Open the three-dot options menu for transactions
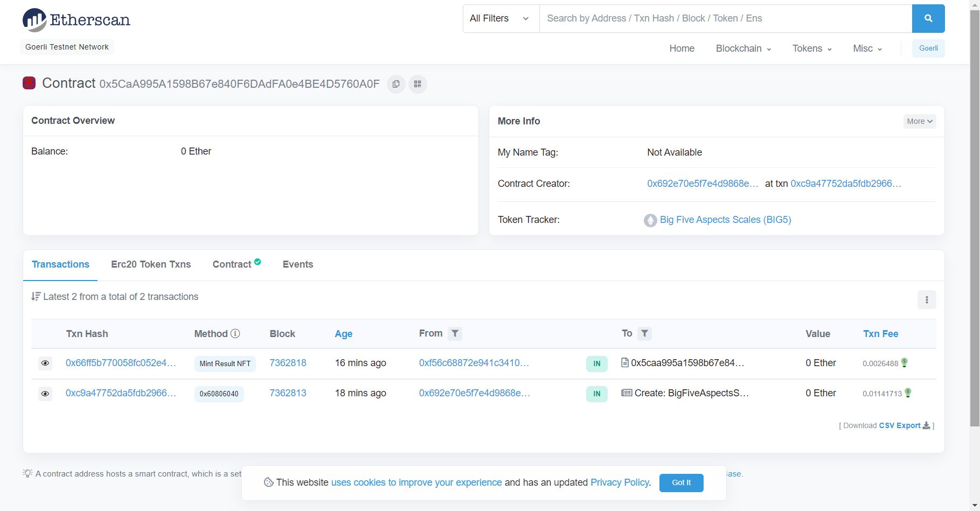980x511 pixels. click(x=927, y=300)
